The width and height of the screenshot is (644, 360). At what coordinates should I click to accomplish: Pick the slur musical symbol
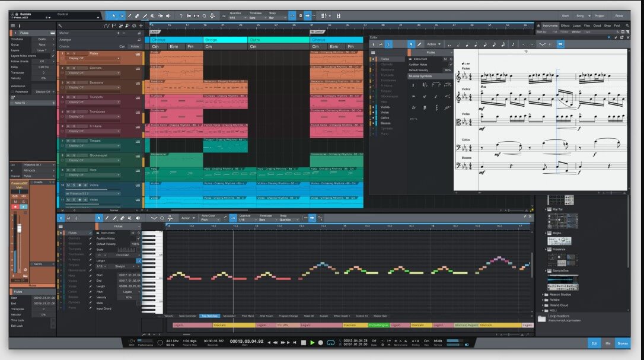tap(436, 85)
